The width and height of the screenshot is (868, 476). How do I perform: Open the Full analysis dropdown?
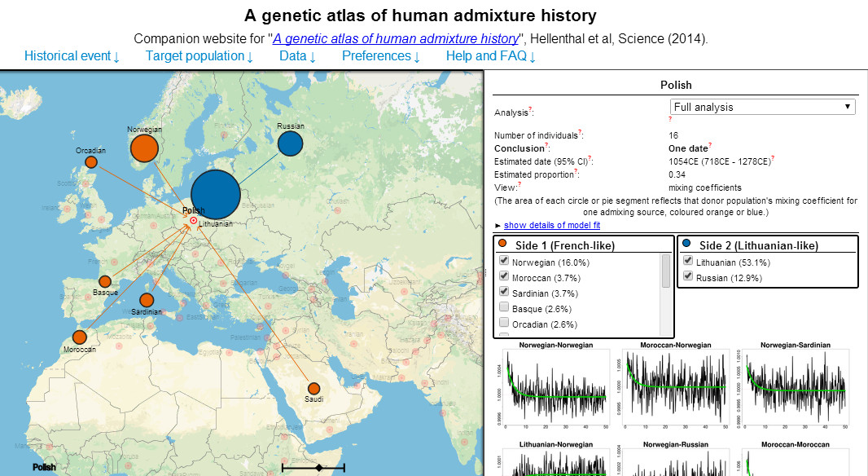[x=763, y=107]
